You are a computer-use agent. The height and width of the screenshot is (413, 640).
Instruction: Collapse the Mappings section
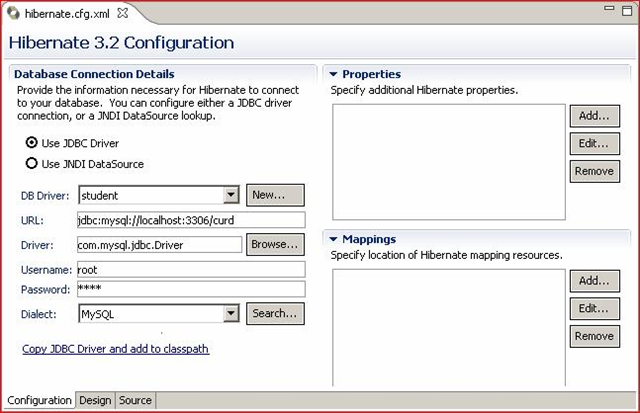[333, 240]
